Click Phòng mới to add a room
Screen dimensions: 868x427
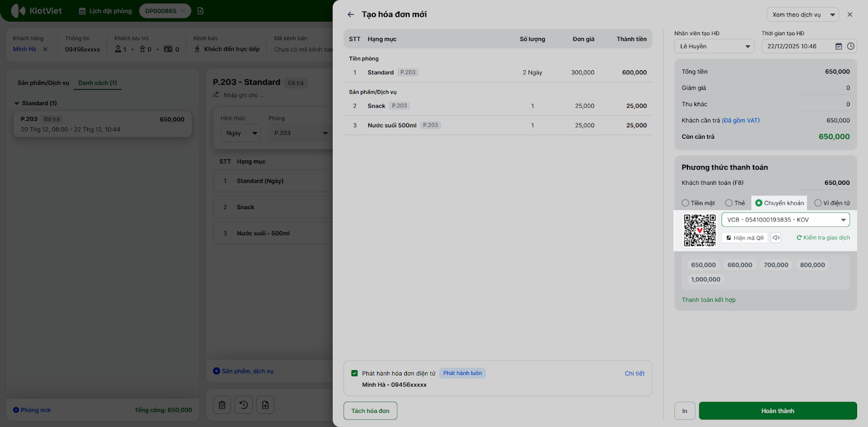tap(31, 410)
